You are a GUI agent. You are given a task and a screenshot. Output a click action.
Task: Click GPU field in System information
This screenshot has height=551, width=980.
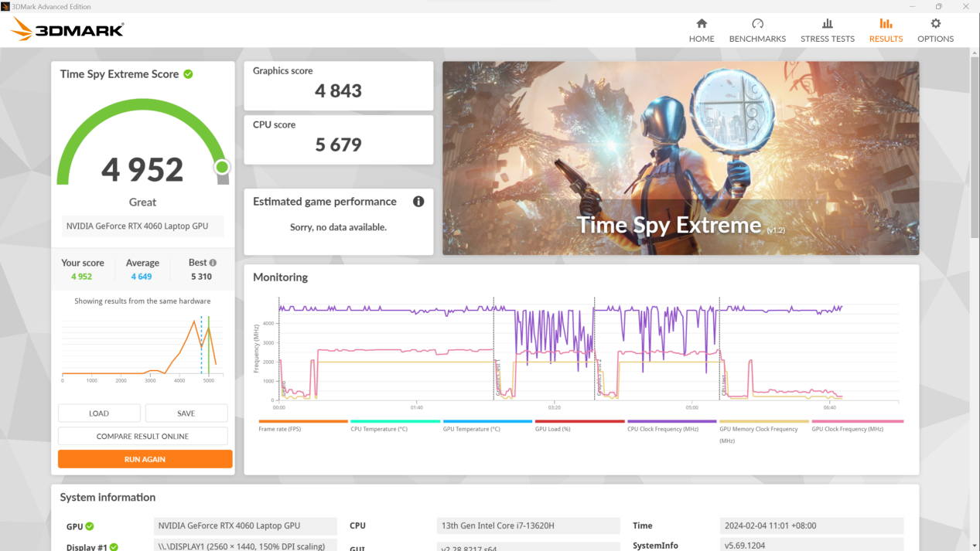245,526
